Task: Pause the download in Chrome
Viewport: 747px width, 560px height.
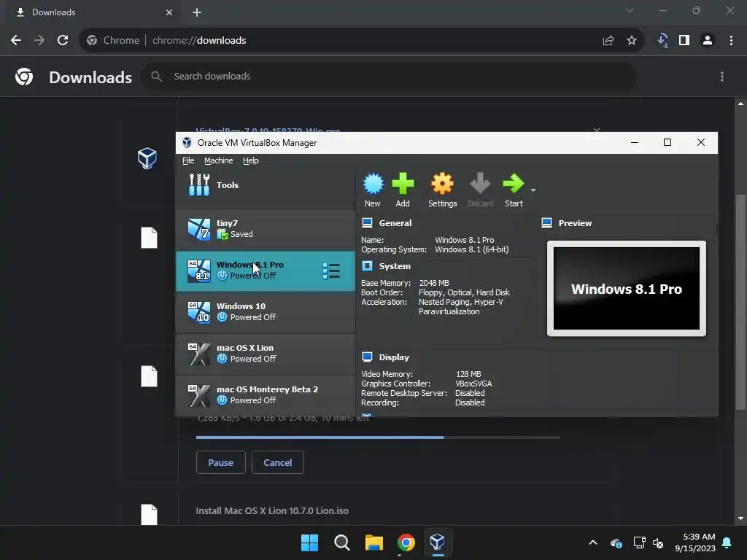Action: pyautogui.click(x=220, y=462)
